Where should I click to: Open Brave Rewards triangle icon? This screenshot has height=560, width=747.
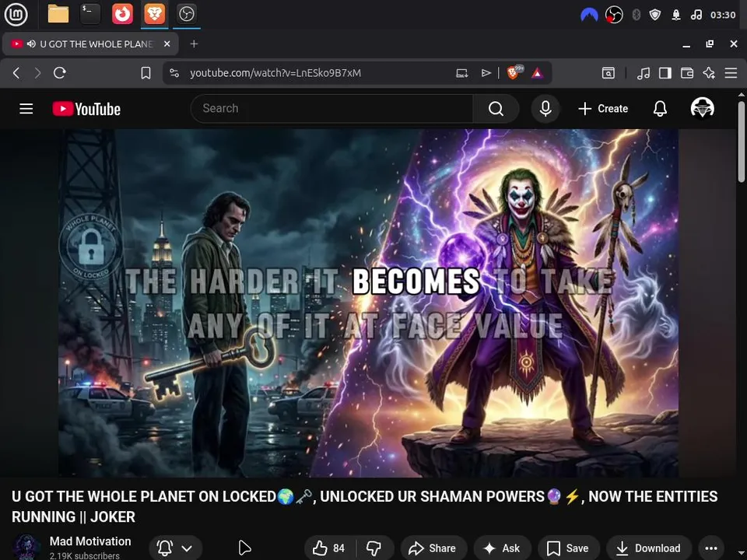pyautogui.click(x=538, y=73)
